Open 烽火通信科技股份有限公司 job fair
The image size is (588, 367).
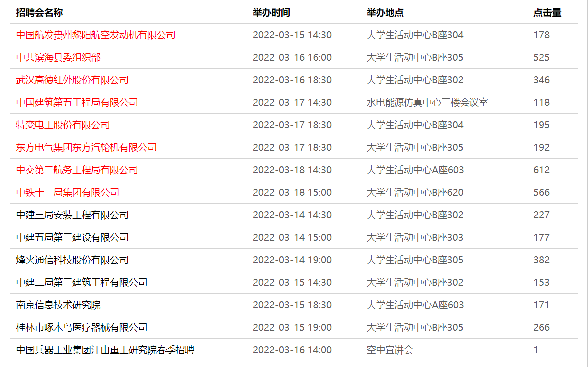point(72,260)
